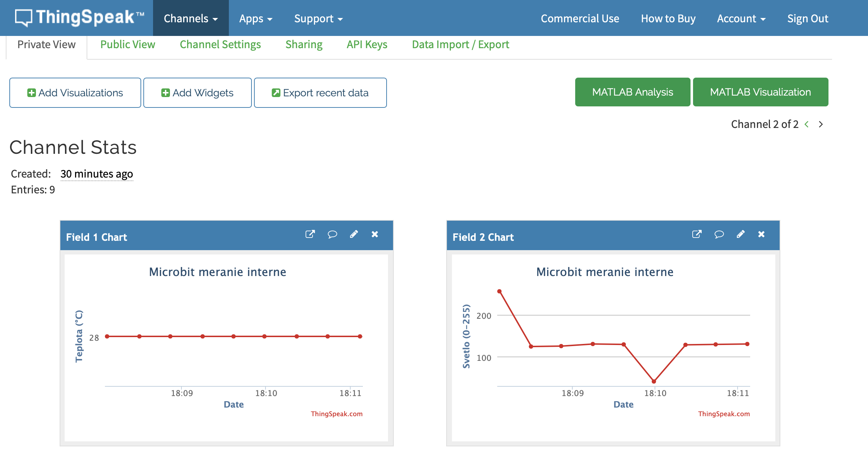868x455 pixels.
Task: Remove Field 1 Chart with the X icon
Action: point(375,234)
